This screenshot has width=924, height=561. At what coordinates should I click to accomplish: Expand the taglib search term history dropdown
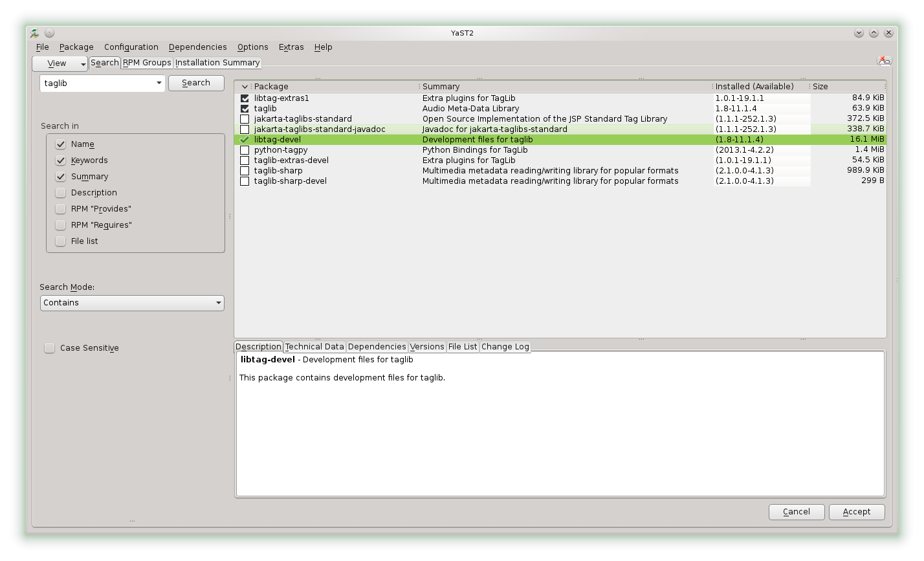159,83
